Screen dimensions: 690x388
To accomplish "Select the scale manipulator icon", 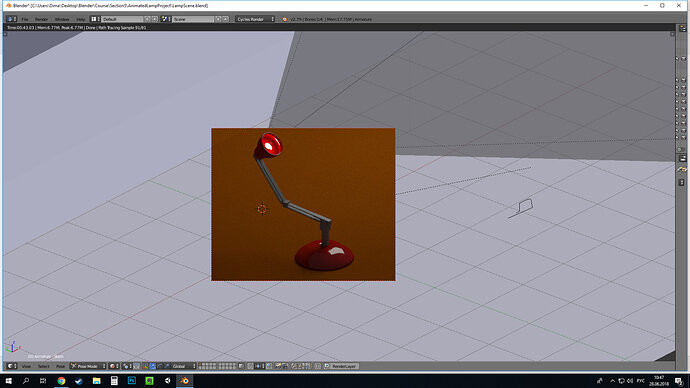I will point(167,366).
